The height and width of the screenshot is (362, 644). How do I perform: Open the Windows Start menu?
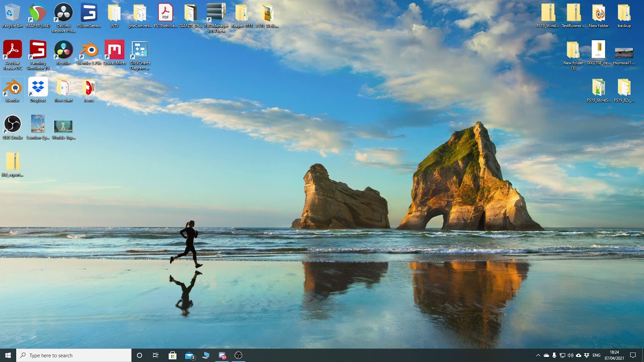[x=8, y=355]
